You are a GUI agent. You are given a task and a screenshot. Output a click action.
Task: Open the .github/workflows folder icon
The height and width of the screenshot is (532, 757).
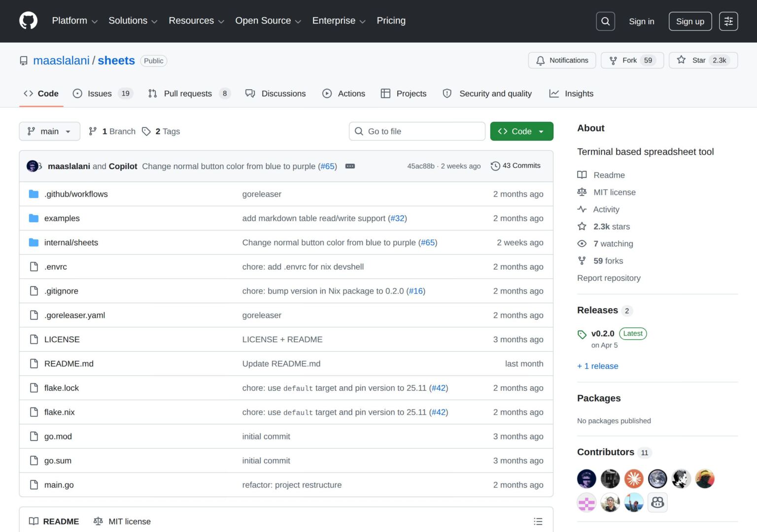tap(34, 194)
